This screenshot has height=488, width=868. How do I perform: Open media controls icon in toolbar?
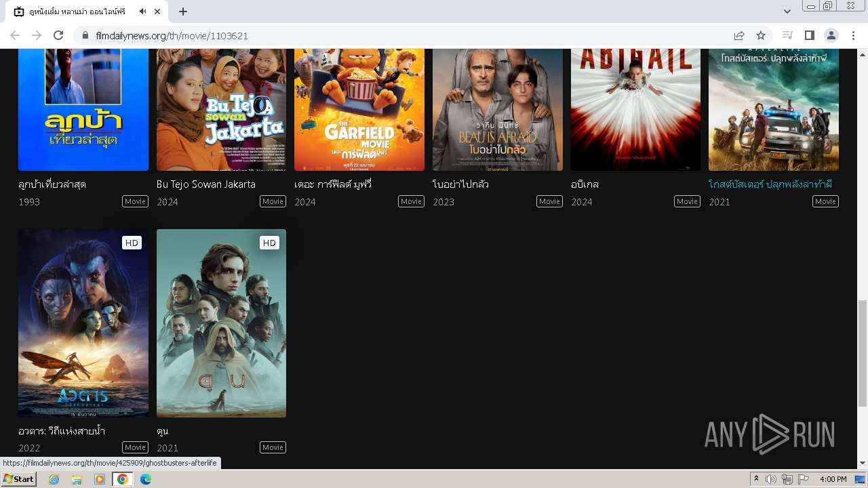point(787,35)
